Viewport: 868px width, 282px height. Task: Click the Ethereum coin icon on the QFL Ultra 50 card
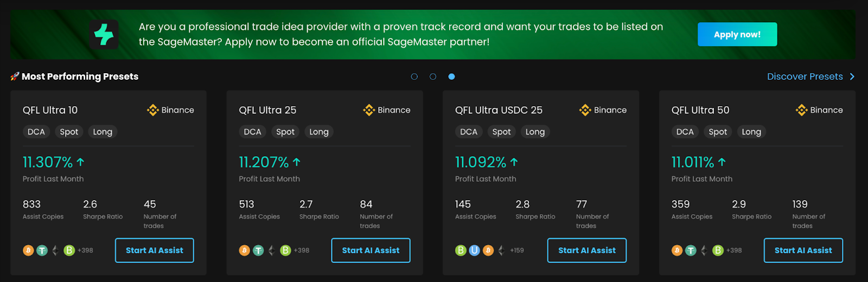click(x=704, y=251)
